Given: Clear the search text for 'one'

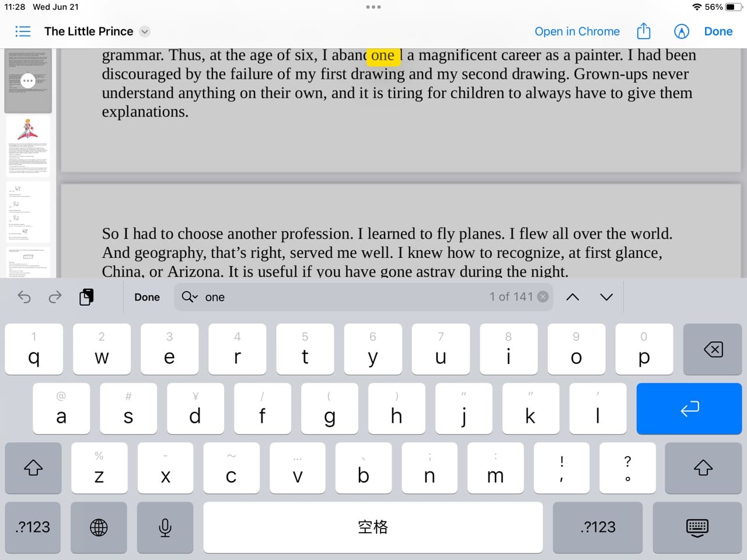Looking at the screenshot, I should coord(543,296).
